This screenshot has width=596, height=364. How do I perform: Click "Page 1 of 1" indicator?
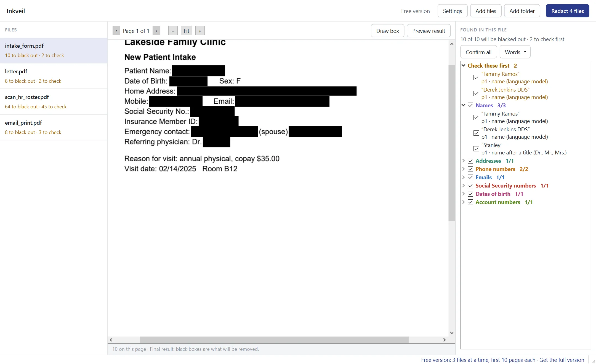point(136,31)
